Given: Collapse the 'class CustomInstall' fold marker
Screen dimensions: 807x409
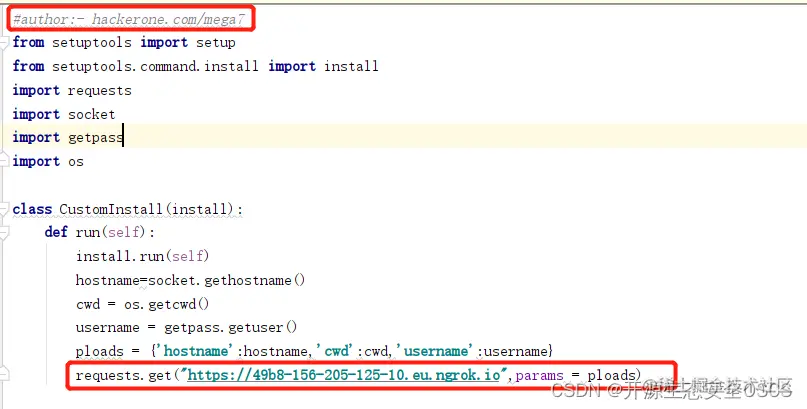Looking at the screenshot, I should [4, 209].
